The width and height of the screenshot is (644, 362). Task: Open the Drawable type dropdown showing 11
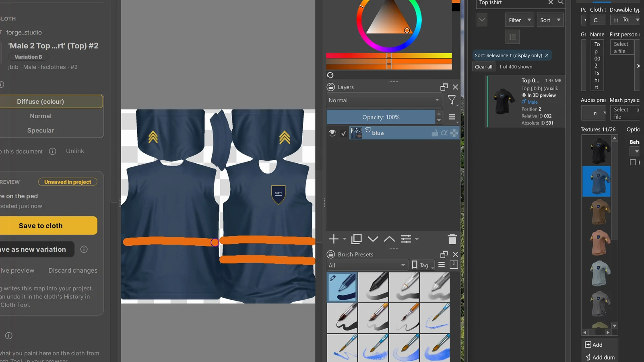[x=625, y=20]
